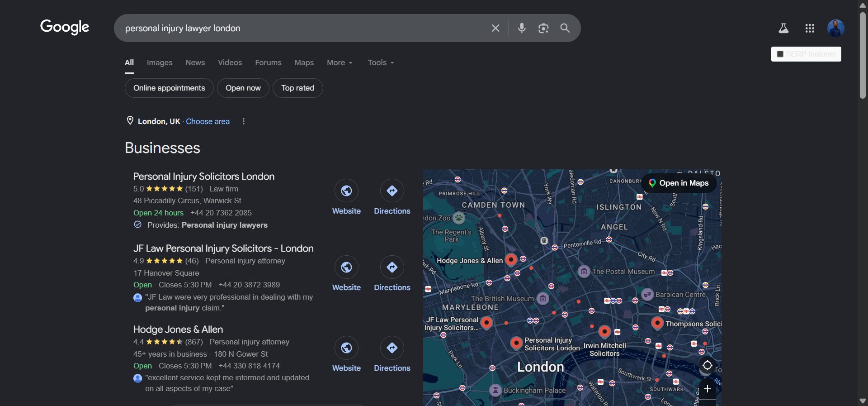Select the Hodge Jones & Allen map pin

coord(511,259)
